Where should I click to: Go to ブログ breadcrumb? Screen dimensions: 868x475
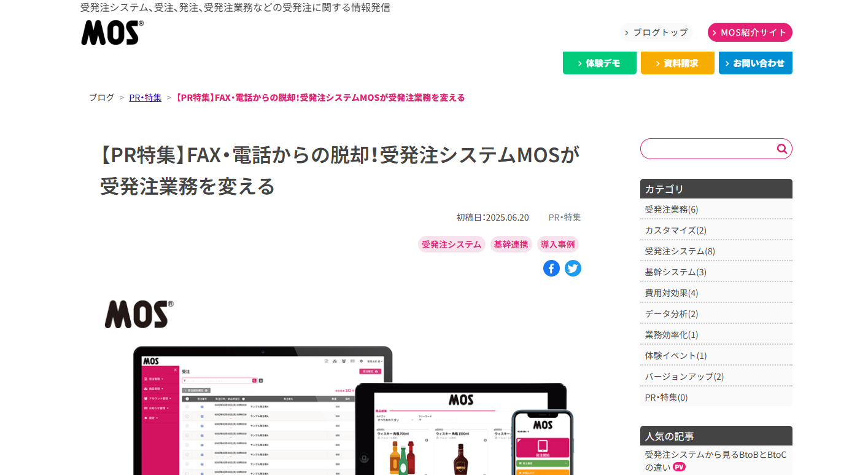tap(101, 97)
